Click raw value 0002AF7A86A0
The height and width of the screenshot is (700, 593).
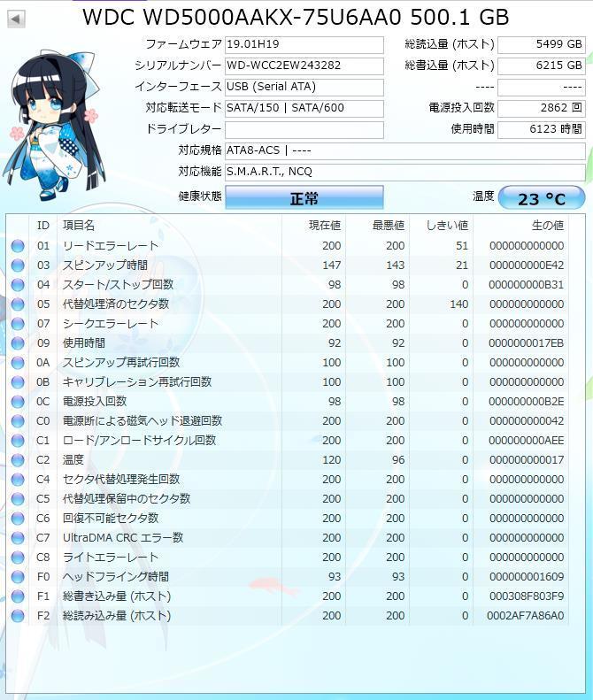pos(525,616)
